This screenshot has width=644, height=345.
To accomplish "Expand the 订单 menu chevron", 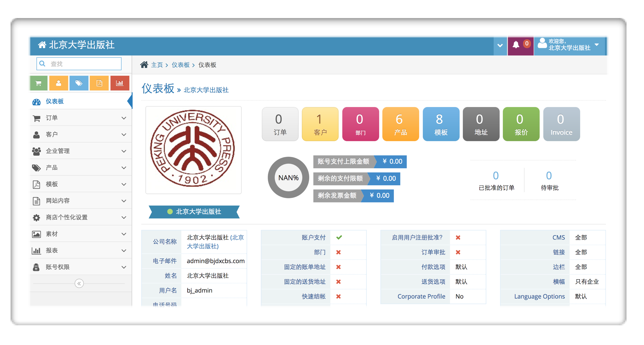I will click(x=124, y=118).
